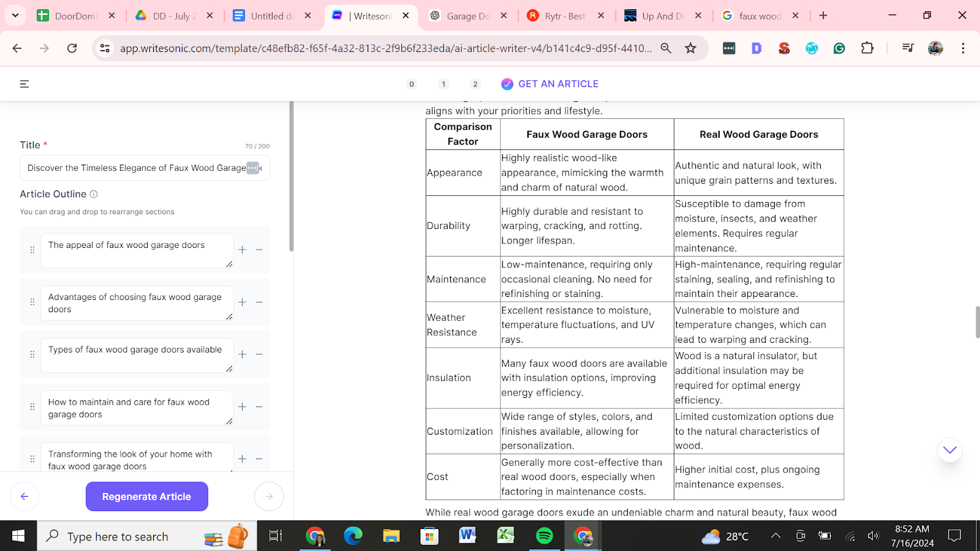This screenshot has height=551, width=980.
Task: Reload the current page
Action: coord(72,48)
